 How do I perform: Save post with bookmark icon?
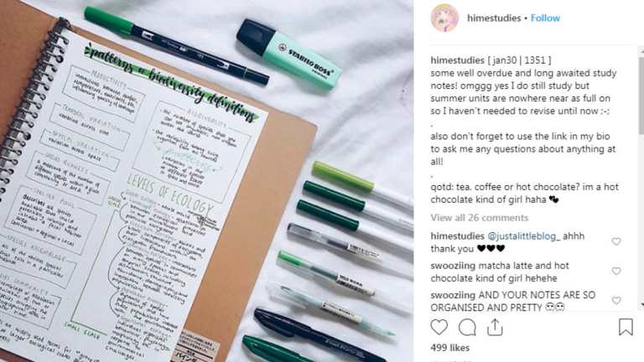[626, 327]
